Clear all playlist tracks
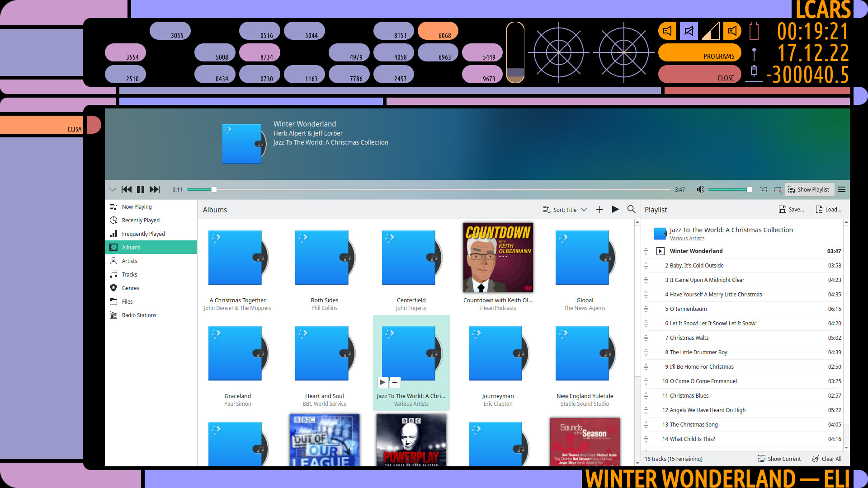Image resolution: width=868 pixels, height=488 pixels. click(x=827, y=459)
